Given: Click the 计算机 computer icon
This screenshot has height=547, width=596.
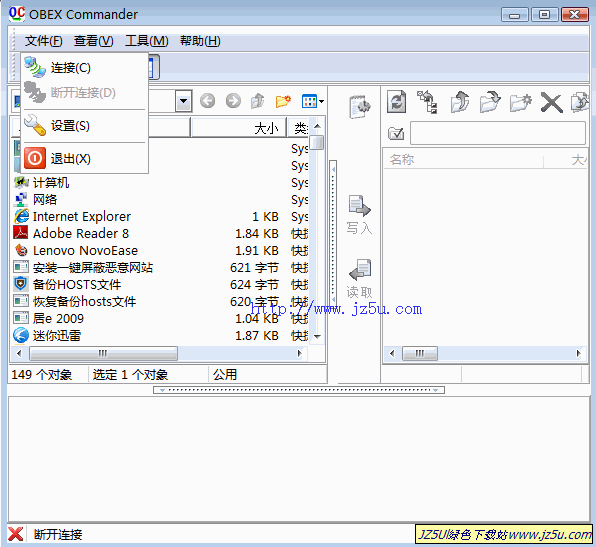Looking at the screenshot, I should [21, 182].
